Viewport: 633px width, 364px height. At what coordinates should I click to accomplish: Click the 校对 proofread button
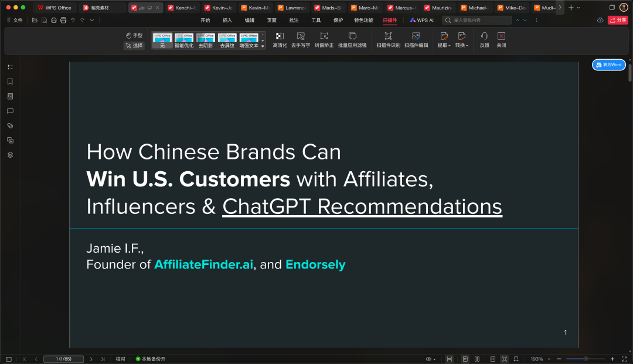[x=120, y=359]
